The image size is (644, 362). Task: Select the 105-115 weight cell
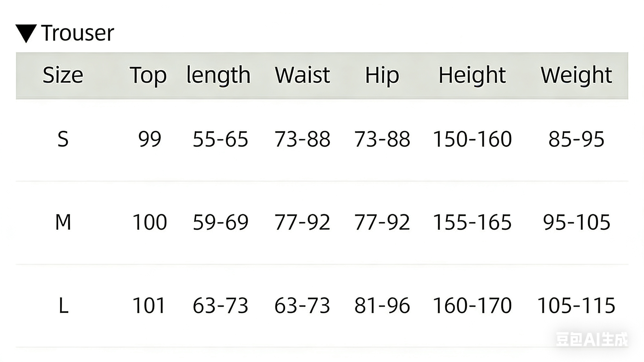coord(576,305)
